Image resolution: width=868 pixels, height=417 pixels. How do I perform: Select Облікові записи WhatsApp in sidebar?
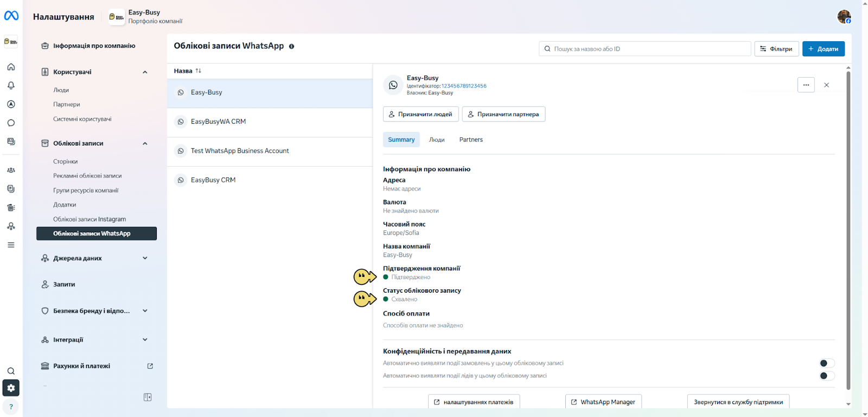click(x=97, y=233)
